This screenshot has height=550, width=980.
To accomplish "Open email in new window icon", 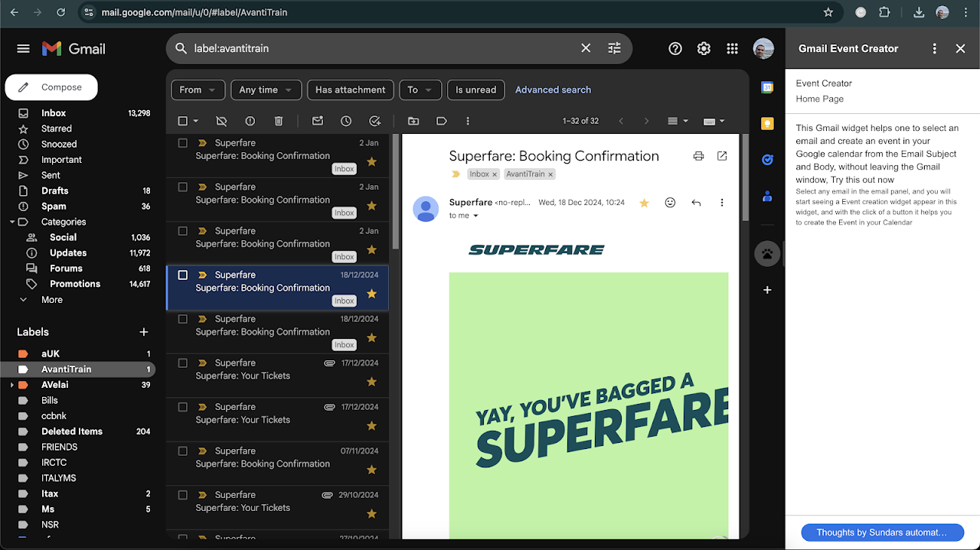I will [722, 156].
